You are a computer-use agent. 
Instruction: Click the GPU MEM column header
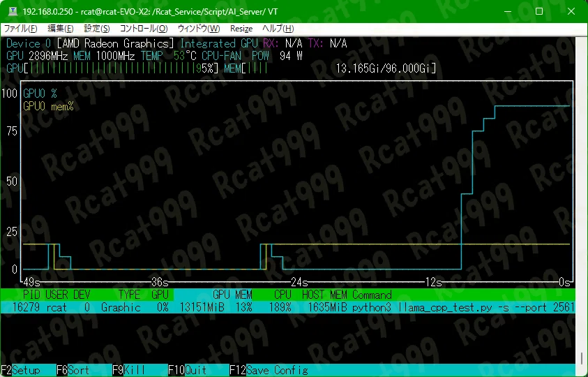click(x=232, y=295)
